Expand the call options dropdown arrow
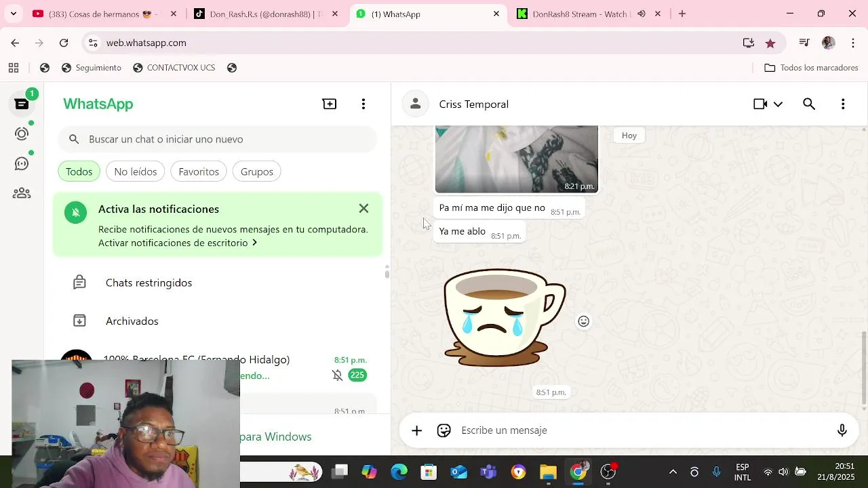 (x=778, y=104)
